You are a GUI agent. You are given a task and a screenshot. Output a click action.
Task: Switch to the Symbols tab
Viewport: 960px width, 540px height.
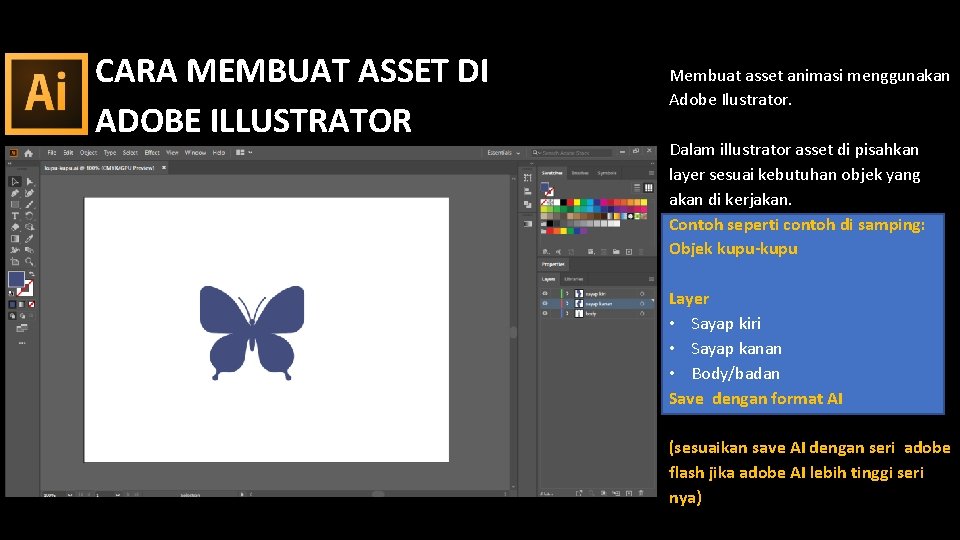[607, 173]
